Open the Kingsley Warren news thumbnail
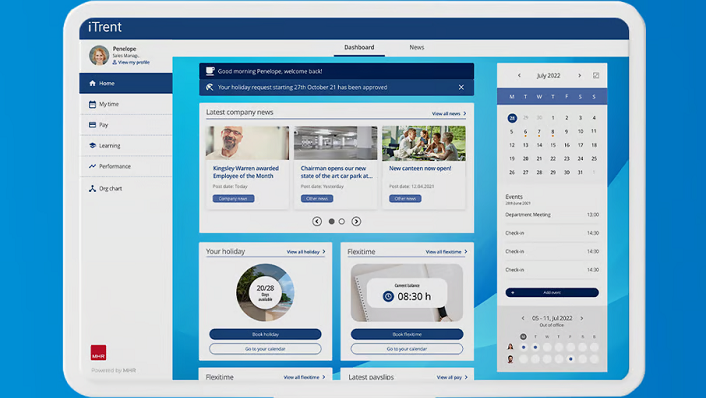Screen dimensions: 706x398 [x=248, y=143]
